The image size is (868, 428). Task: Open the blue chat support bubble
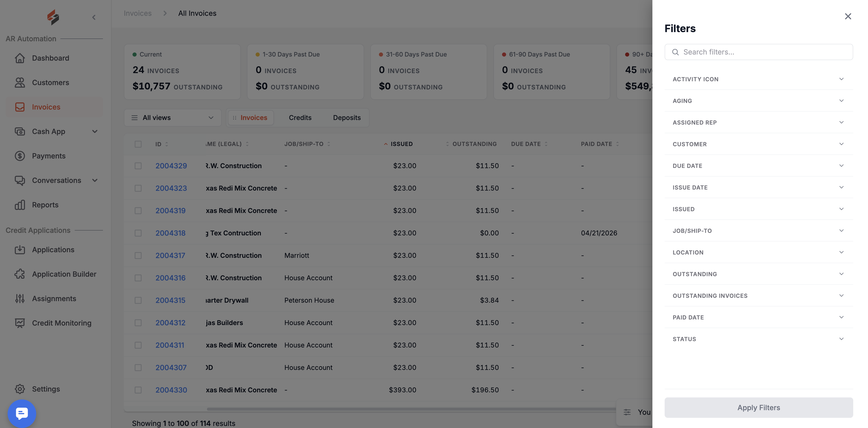point(22,413)
